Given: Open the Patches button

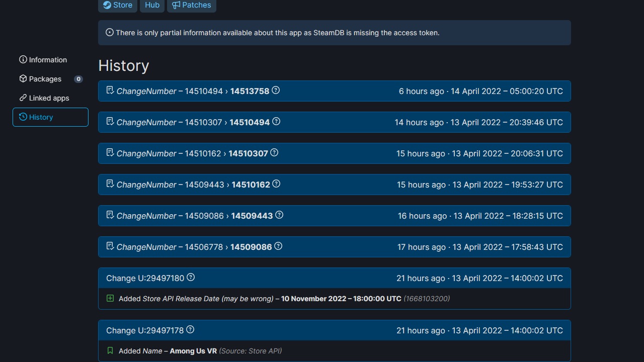Looking at the screenshot, I should (x=192, y=5).
